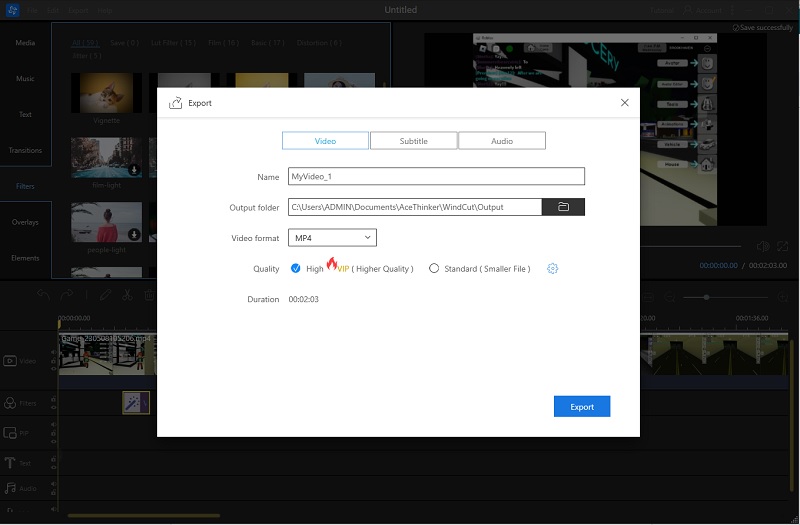Switch to the Video tab

coord(325,141)
